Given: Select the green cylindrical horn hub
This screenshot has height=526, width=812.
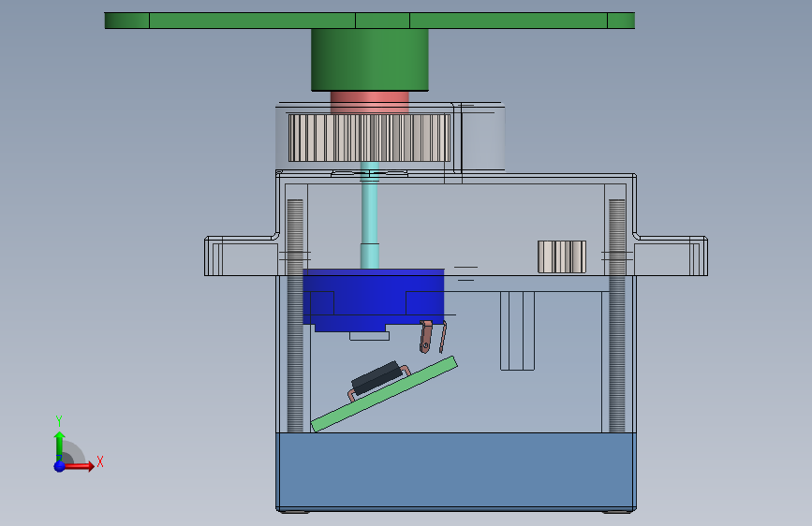Looking at the screenshot, I should coord(370,60).
